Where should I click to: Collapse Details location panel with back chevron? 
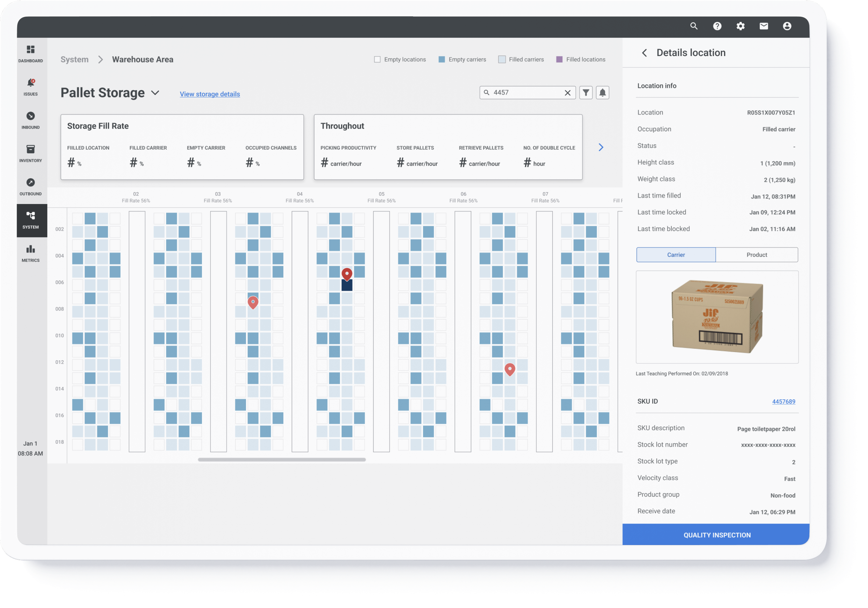(x=644, y=53)
